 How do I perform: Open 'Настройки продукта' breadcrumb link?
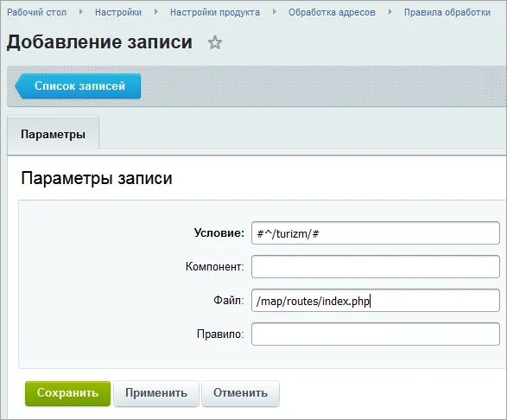(x=215, y=12)
